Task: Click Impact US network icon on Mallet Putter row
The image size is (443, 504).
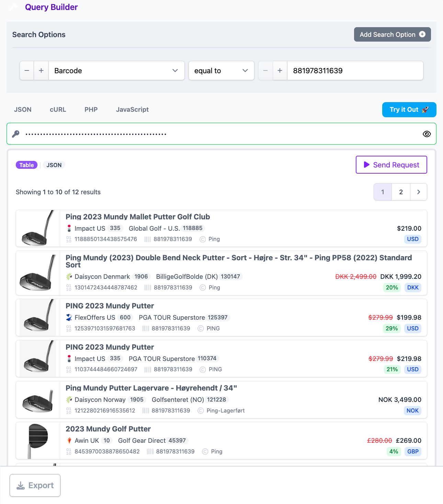Action: click(69, 228)
